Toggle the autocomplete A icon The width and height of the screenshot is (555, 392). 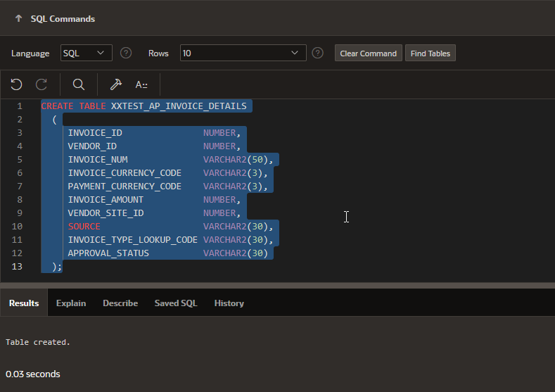(141, 84)
